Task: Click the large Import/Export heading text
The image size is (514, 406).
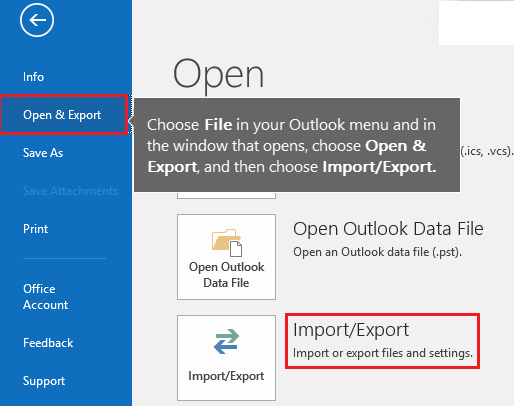Action: point(351,330)
